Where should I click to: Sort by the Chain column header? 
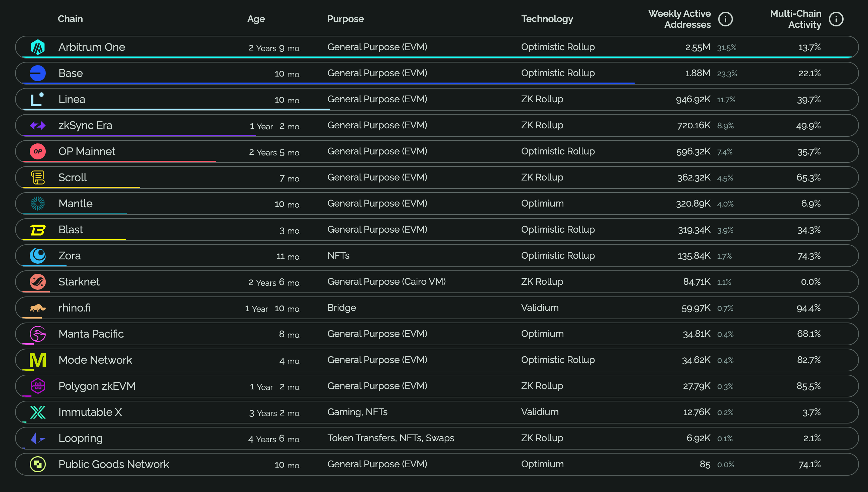70,19
